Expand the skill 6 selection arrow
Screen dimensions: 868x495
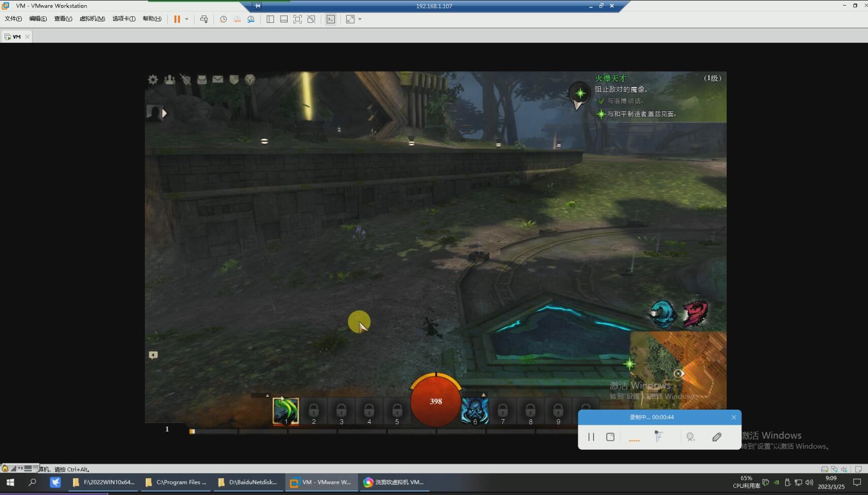pyautogui.click(x=483, y=394)
